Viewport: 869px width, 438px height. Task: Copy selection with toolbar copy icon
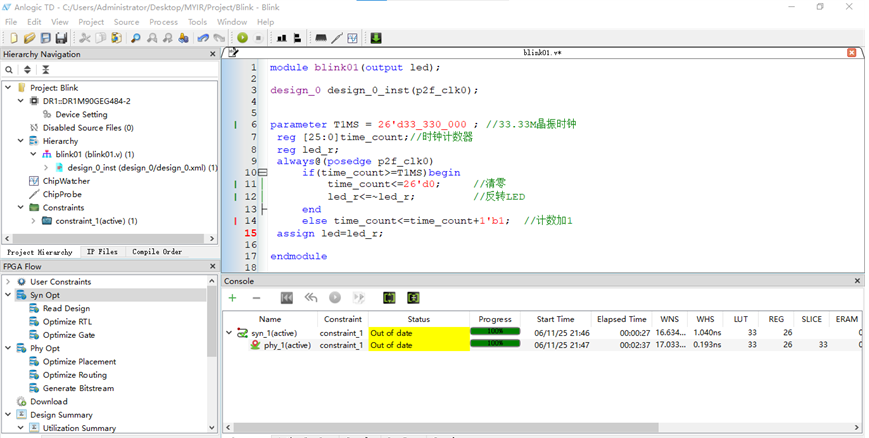pyautogui.click(x=100, y=38)
